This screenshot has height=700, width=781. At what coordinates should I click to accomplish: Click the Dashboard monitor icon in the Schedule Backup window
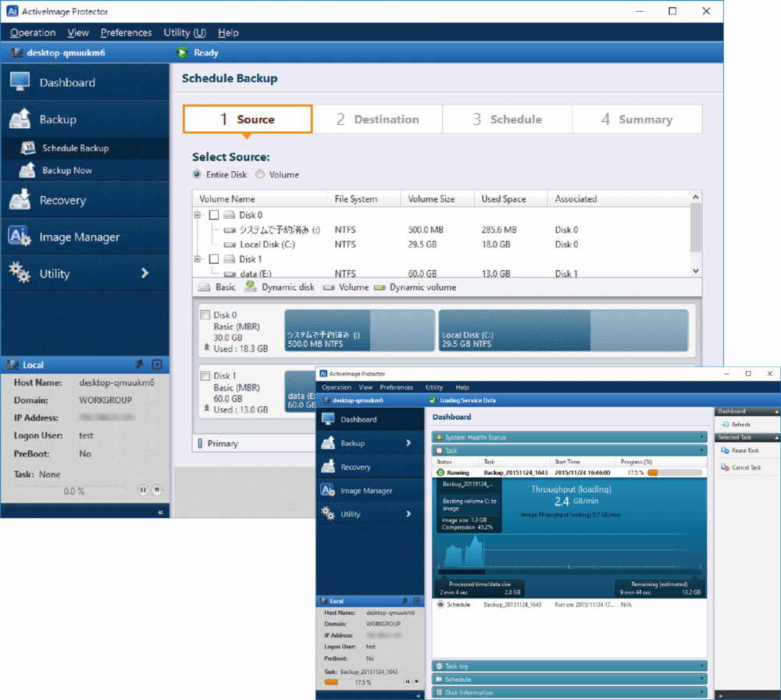(20, 82)
